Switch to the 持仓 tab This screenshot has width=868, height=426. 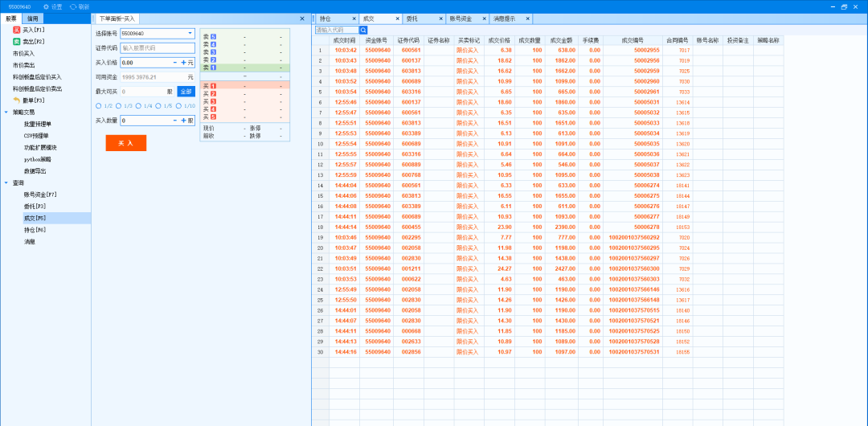click(x=325, y=18)
